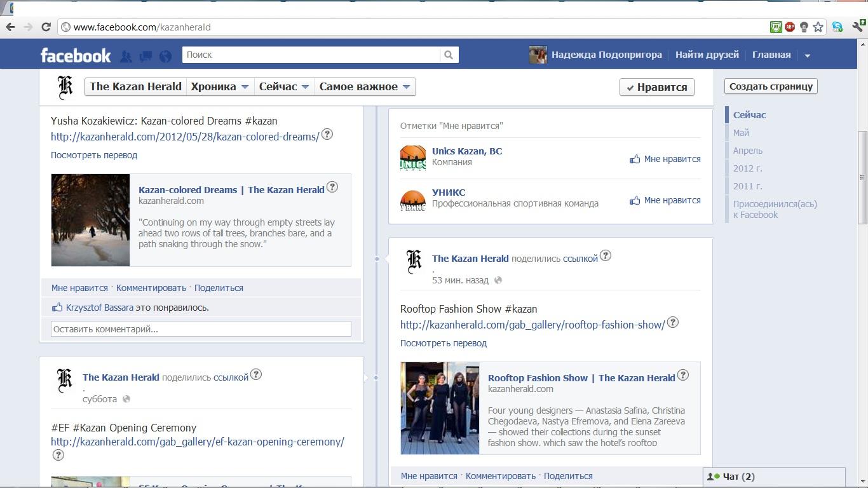Screen dimensions: 868x488
Task: Go to Главная home link
Action: (x=771, y=55)
